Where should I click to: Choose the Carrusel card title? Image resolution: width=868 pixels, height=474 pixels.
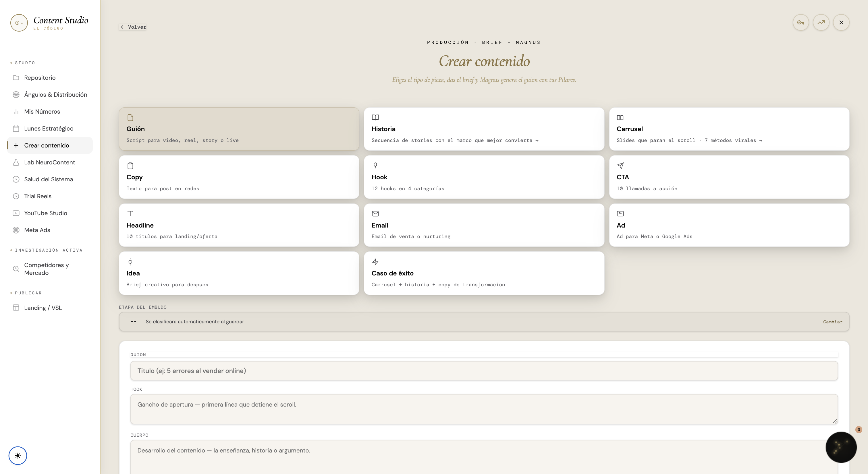coord(629,129)
